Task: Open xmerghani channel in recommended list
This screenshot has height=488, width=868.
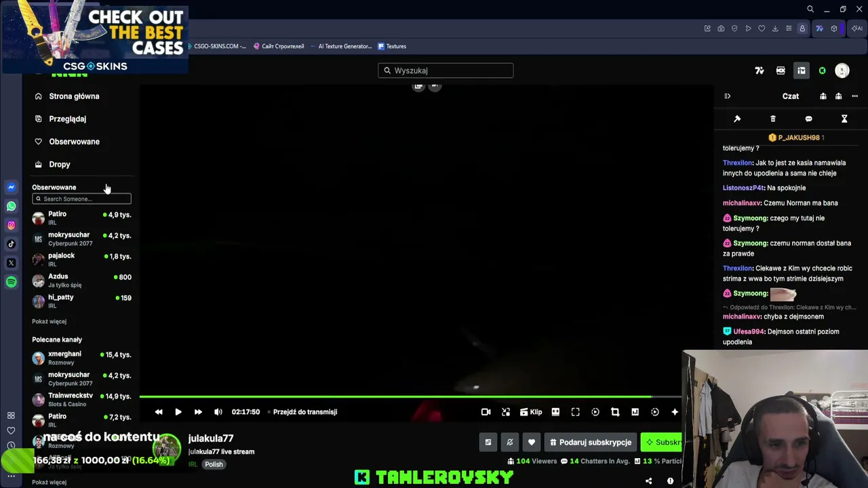Action: (81, 357)
